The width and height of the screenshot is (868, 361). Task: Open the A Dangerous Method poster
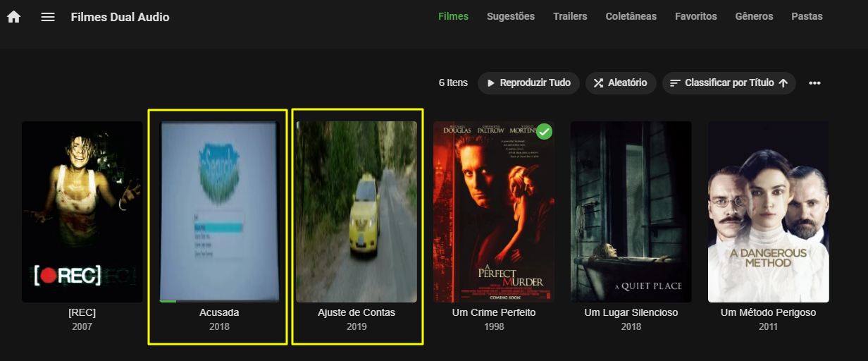(769, 212)
